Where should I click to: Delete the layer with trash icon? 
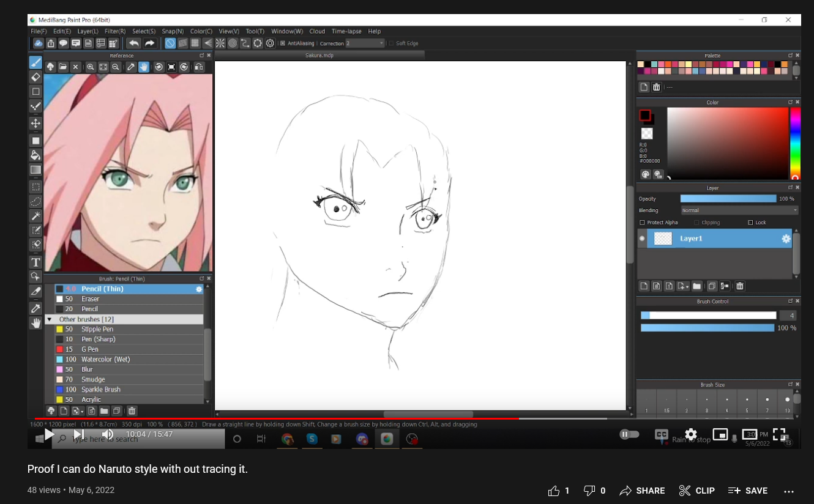point(739,286)
